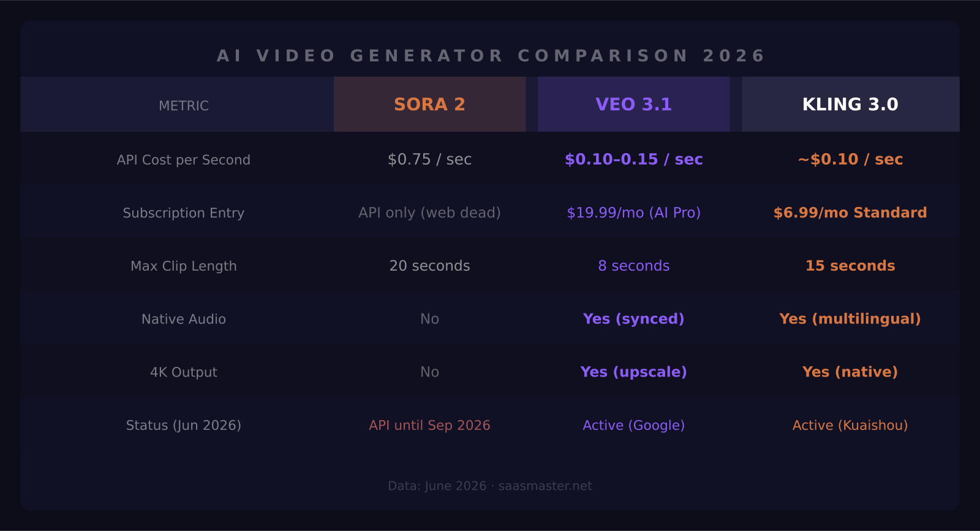980x531 pixels.
Task: Select the No cell in 4K Output row
Action: point(429,372)
